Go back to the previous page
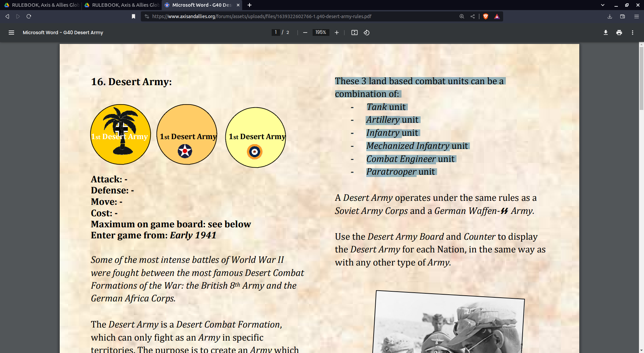This screenshot has width=644, height=353. pos(7,16)
